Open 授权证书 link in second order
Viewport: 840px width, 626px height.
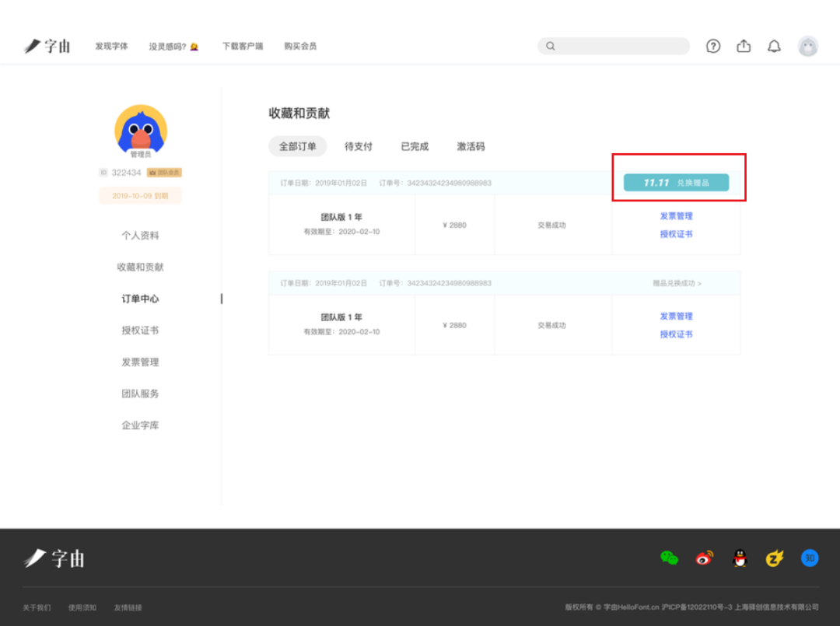[676, 334]
